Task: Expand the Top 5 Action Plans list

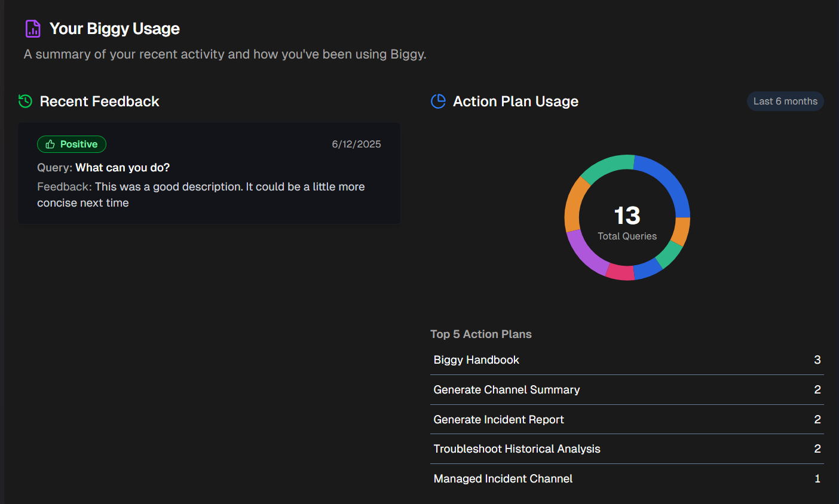Action: tap(481, 334)
